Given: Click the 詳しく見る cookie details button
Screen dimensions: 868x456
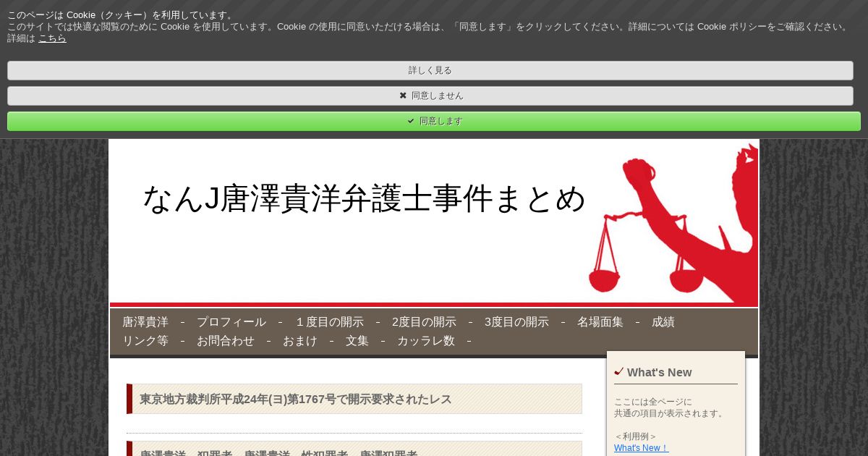Looking at the screenshot, I should [x=430, y=70].
